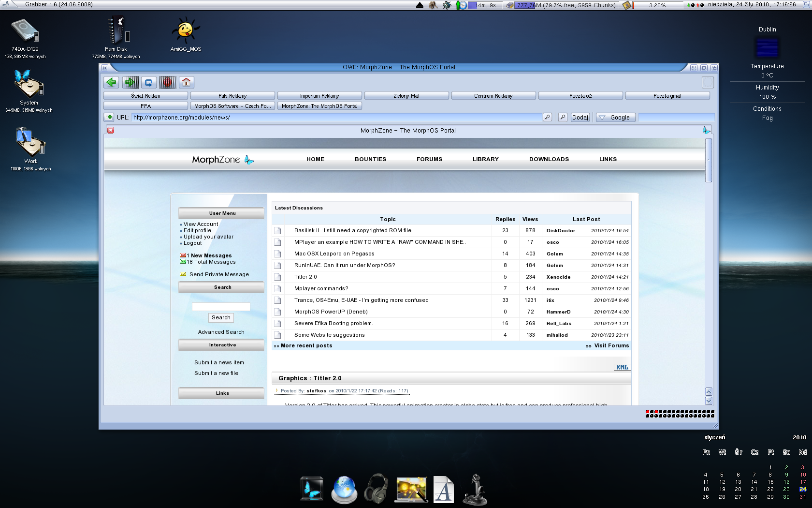Click the add-bookmark icon left of URL
812x508 pixels.
(109, 117)
